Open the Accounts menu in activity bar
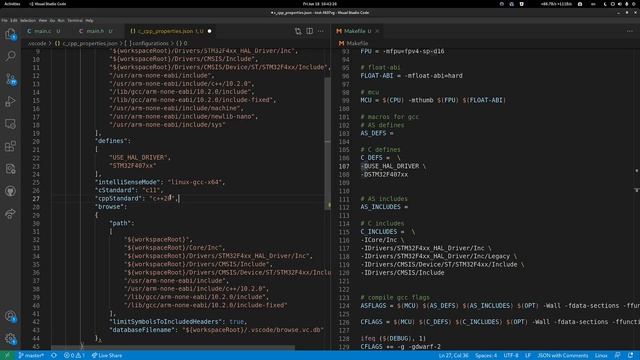This screenshot has width=640, height=360. (x=10, y=316)
